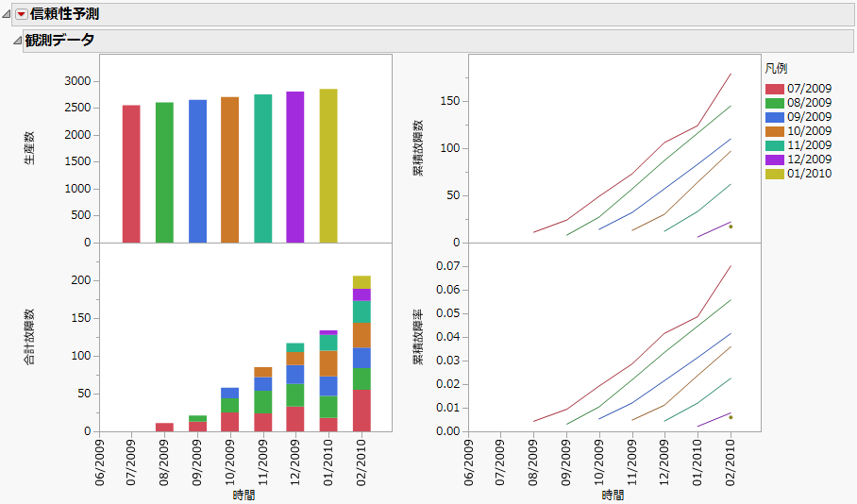Select the 09/2009 blue legend swatch
This screenshot has width=857, height=504.
774,117
